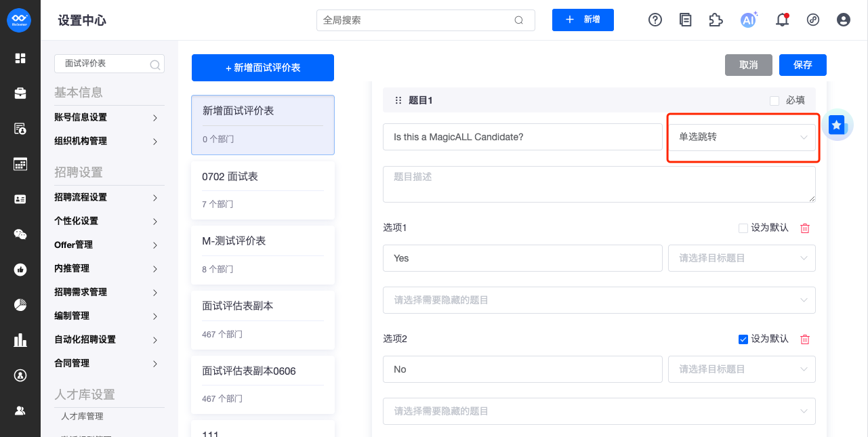868x437 pixels.
Task: Open the WeChat icon in sidebar
Action: [20, 234]
